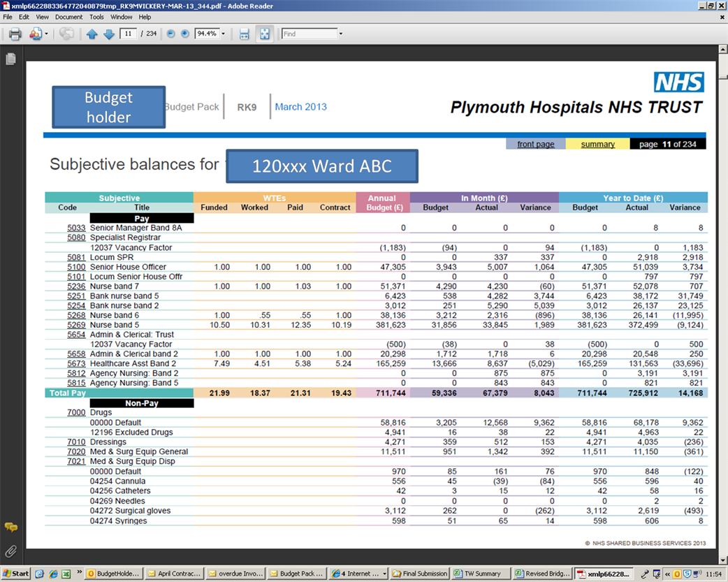The height and width of the screenshot is (582, 728).
Task: Click Total Pay annual budget 711,744
Action: point(391,393)
